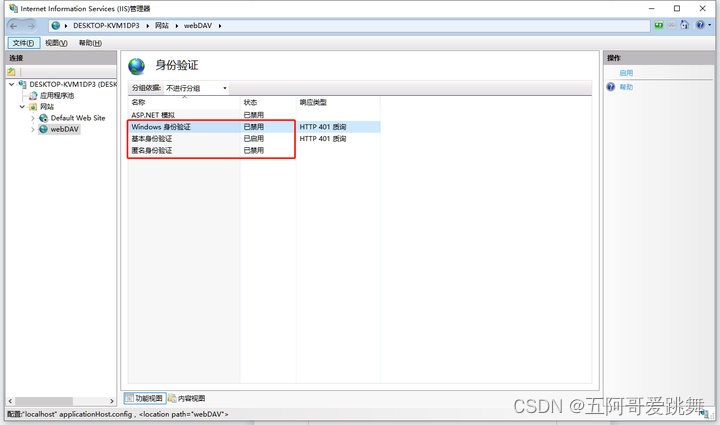Open the 帮助(H) menu

point(90,43)
